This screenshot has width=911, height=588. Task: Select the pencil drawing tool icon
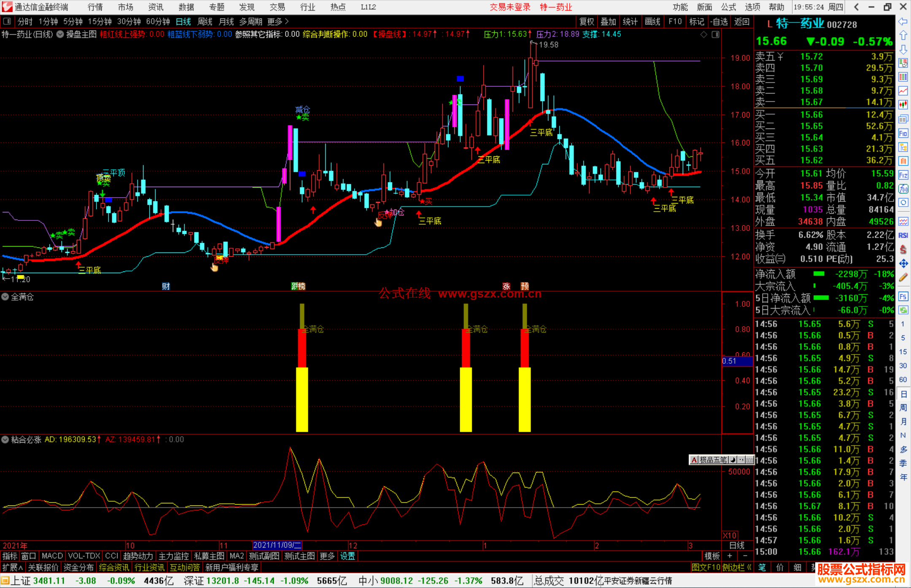point(903,277)
